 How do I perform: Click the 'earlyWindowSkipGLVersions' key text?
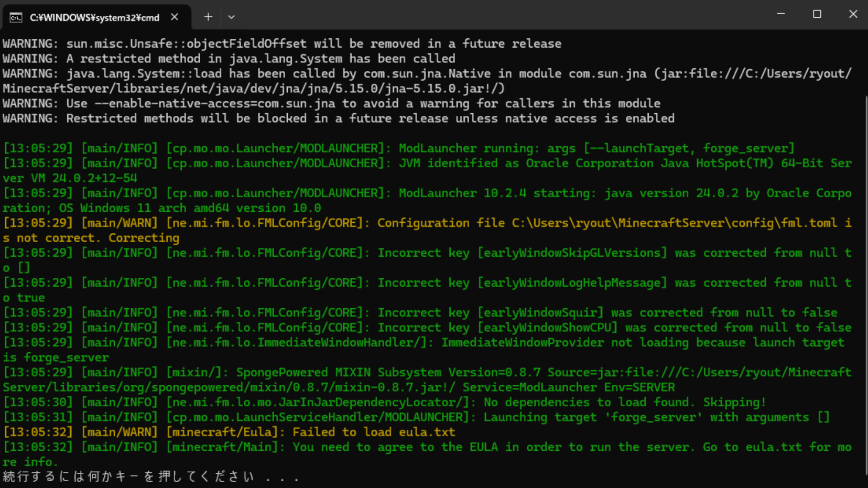[572, 253]
